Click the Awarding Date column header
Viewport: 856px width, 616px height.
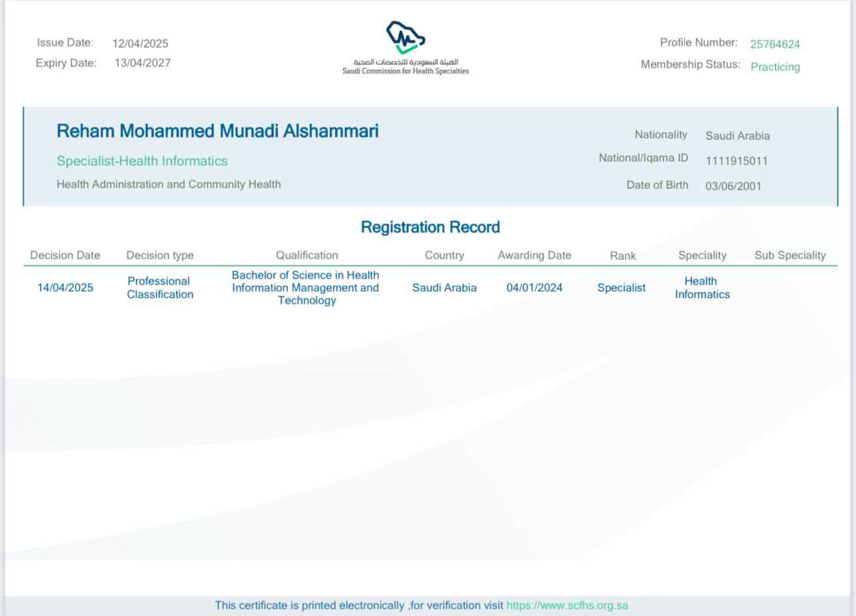(x=534, y=255)
